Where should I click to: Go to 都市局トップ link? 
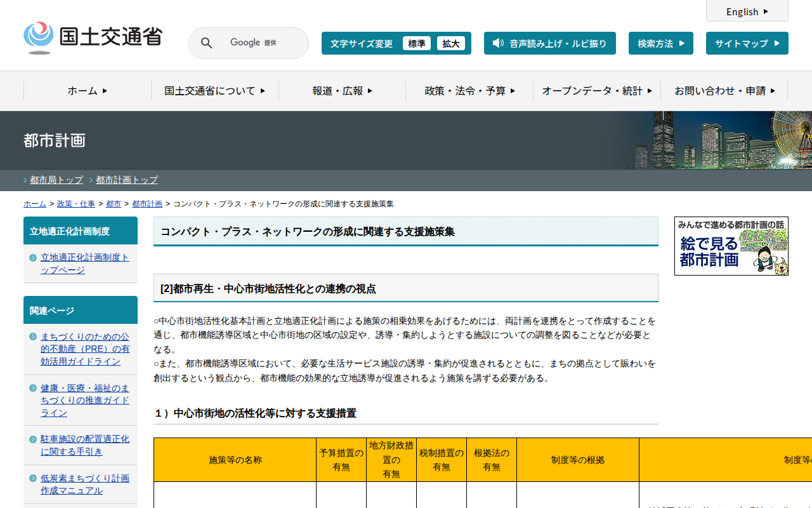coord(56,180)
